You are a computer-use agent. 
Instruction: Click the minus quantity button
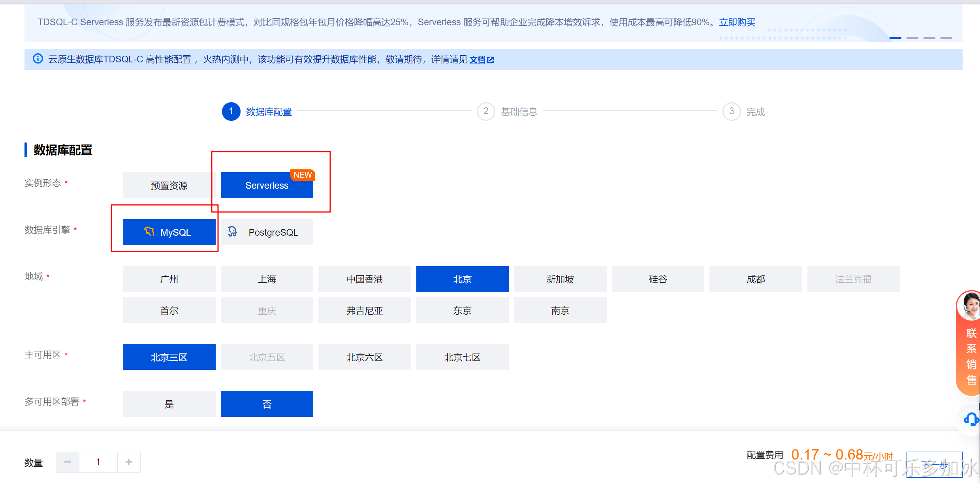click(68, 462)
